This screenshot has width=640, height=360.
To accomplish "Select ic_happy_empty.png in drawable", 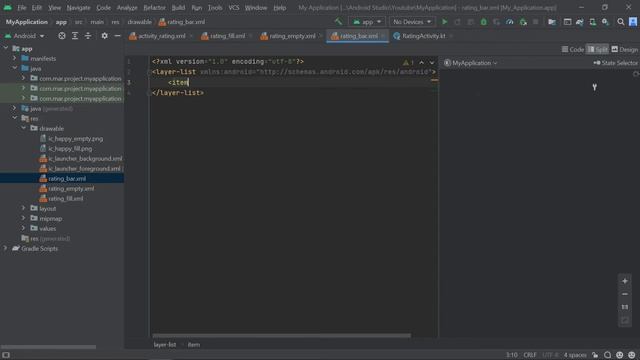I will click(x=76, y=139).
